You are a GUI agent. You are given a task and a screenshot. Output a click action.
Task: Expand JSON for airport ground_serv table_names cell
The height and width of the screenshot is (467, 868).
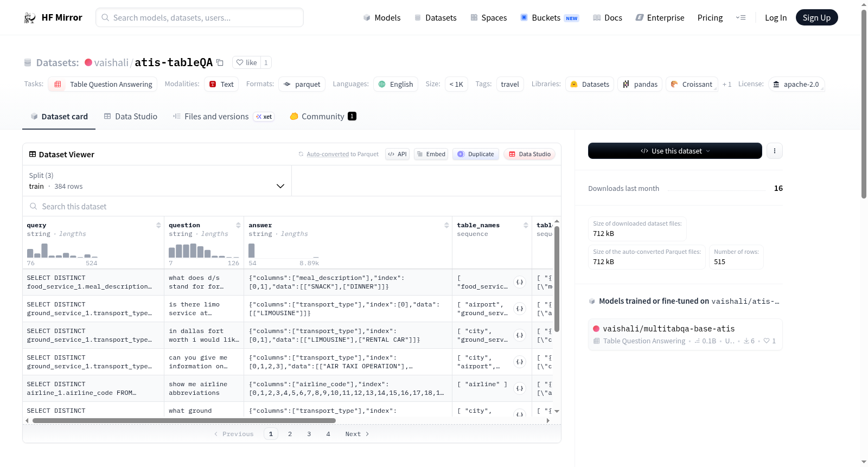(520, 309)
